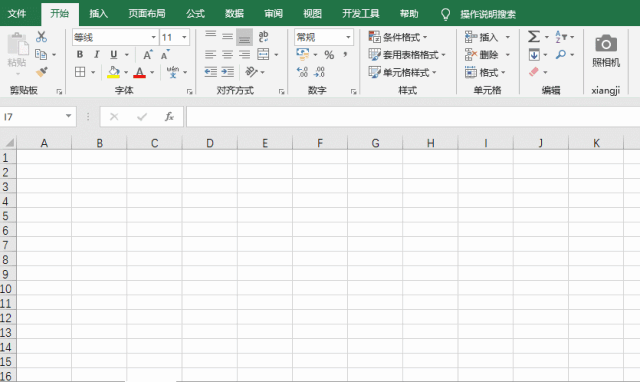The height and width of the screenshot is (382, 640).
Task: Click the Find magnifier icon
Action: (561, 54)
